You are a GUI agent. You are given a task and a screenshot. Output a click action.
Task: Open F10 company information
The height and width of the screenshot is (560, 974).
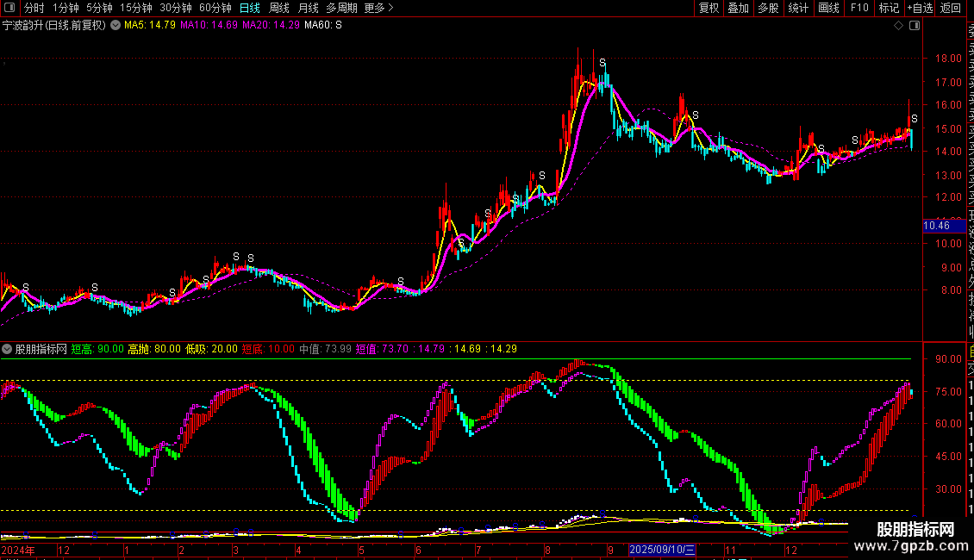pos(859,8)
